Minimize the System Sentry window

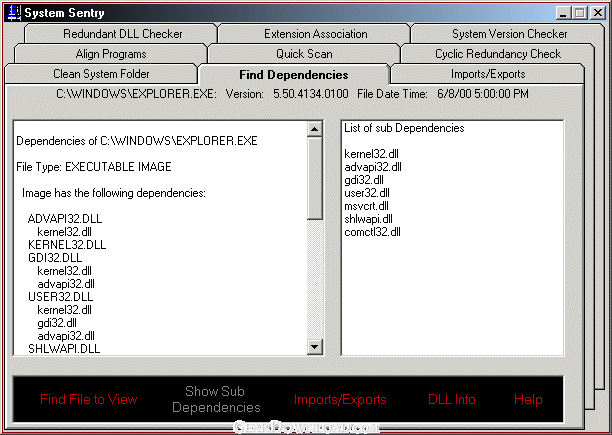click(563, 13)
